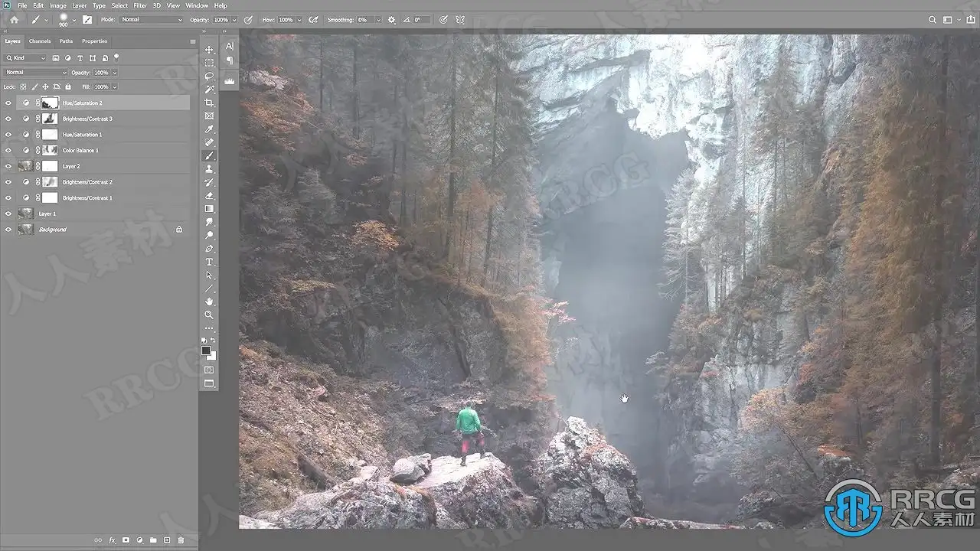Select the Hand tool in the toolbar
The width and height of the screenshot is (980, 551).
coord(209,302)
